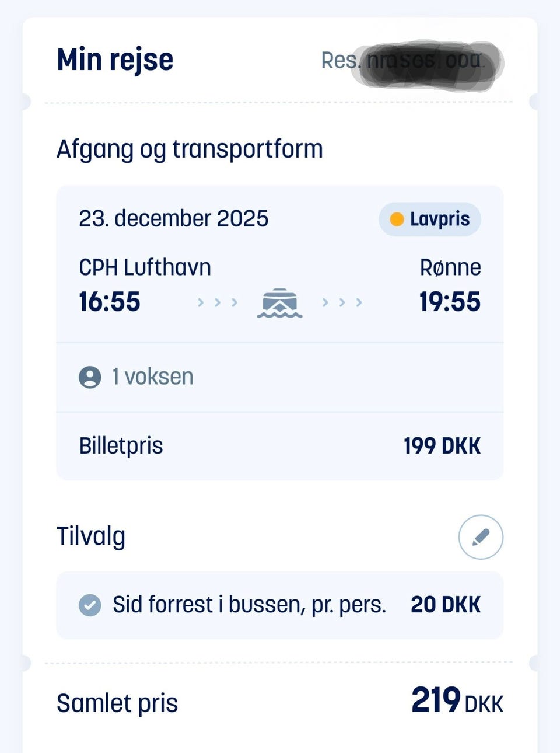This screenshot has width=560, height=753.
Task: Click the 'Afgang og transportform' section heading
Action: (x=190, y=149)
